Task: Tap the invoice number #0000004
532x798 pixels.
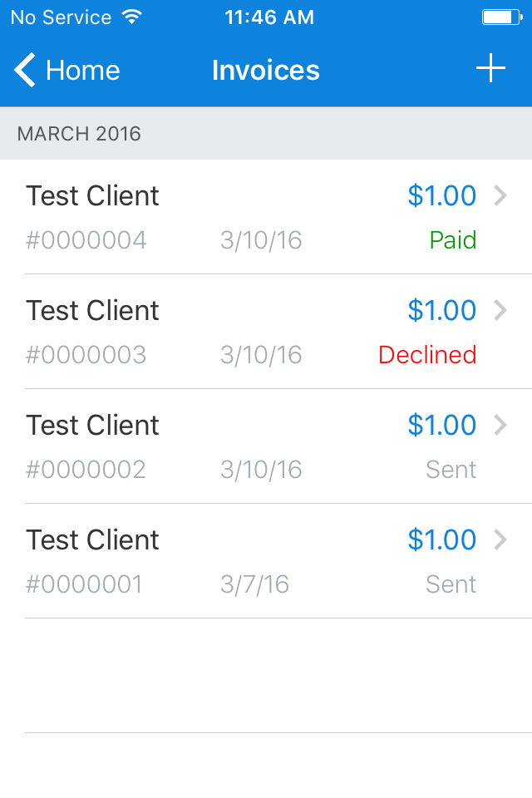Action: (86, 240)
